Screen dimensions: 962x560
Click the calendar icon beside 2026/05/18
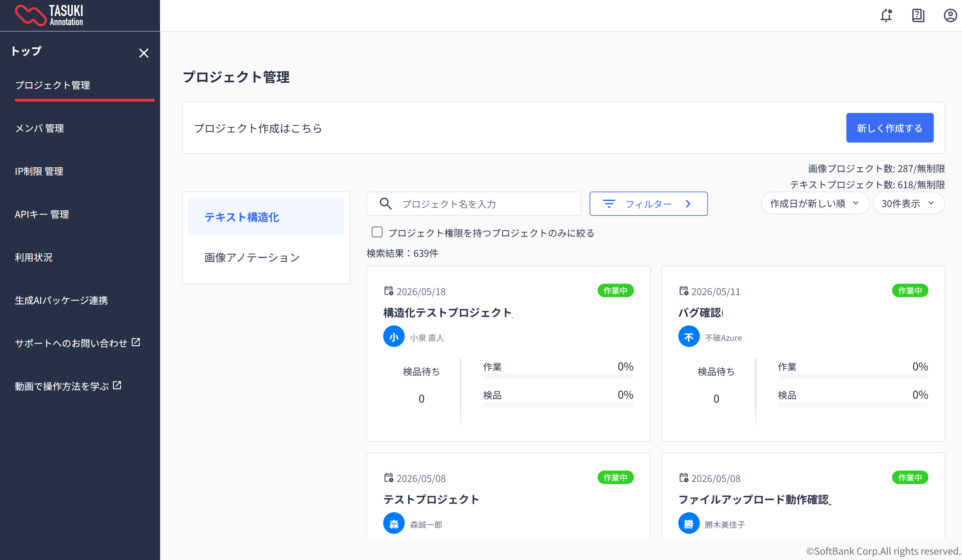point(389,291)
